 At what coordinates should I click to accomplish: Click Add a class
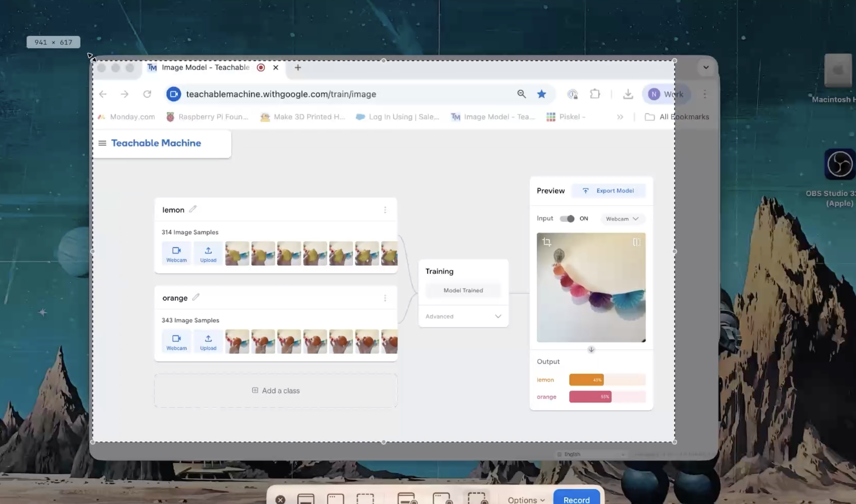click(276, 390)
